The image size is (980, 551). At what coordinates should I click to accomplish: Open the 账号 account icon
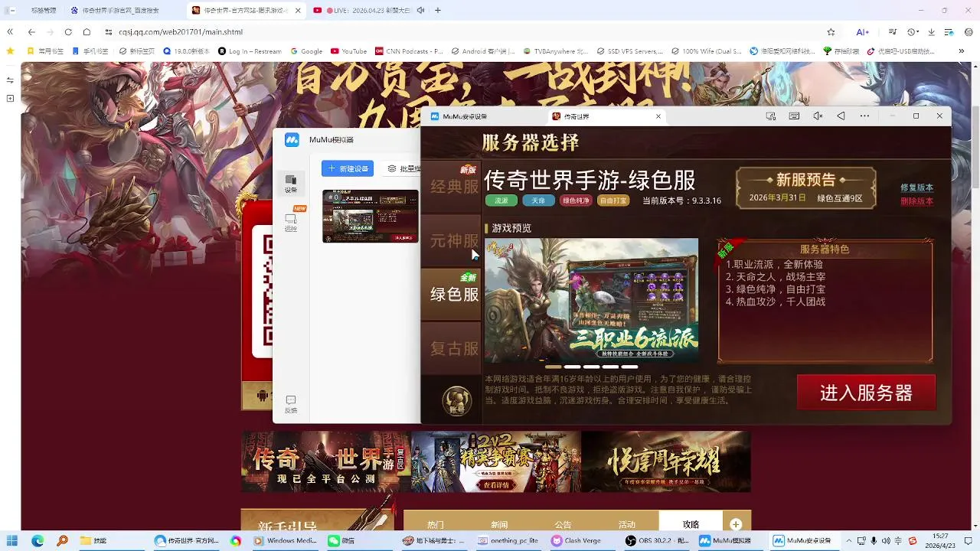click(457, 400)
